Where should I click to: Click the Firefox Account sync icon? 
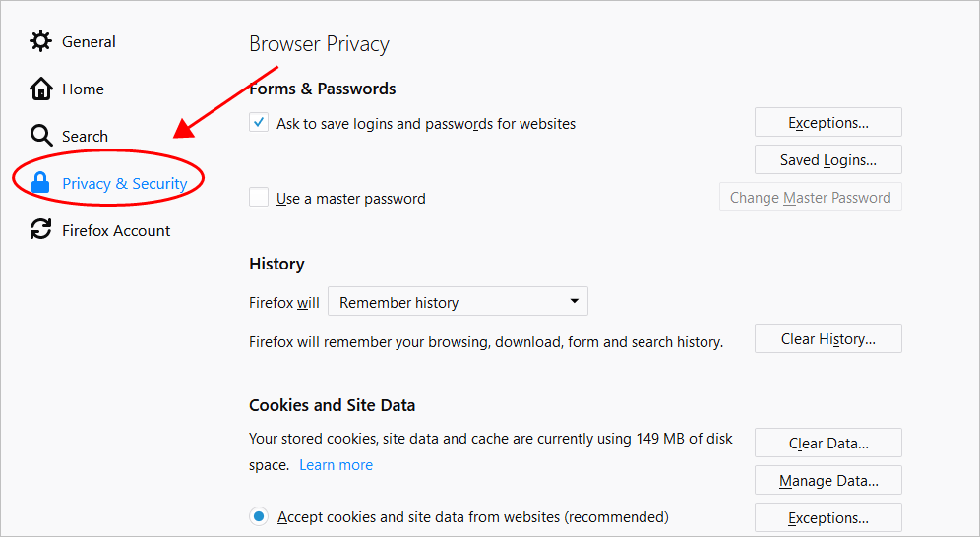coord(40,230)
